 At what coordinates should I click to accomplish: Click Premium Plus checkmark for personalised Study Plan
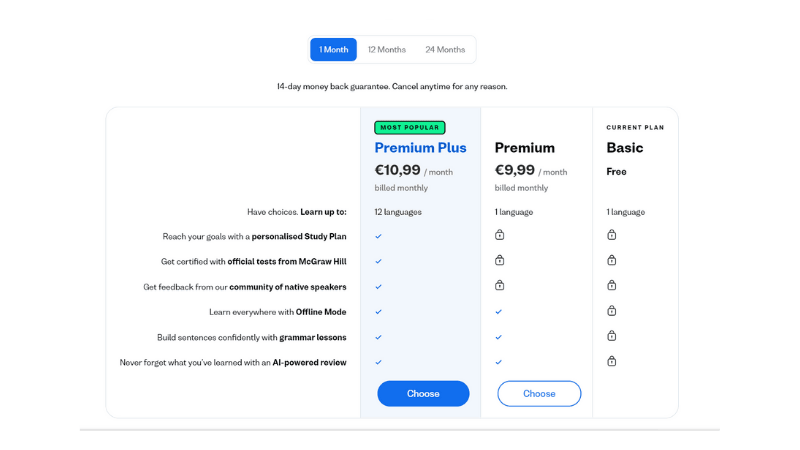379,236
